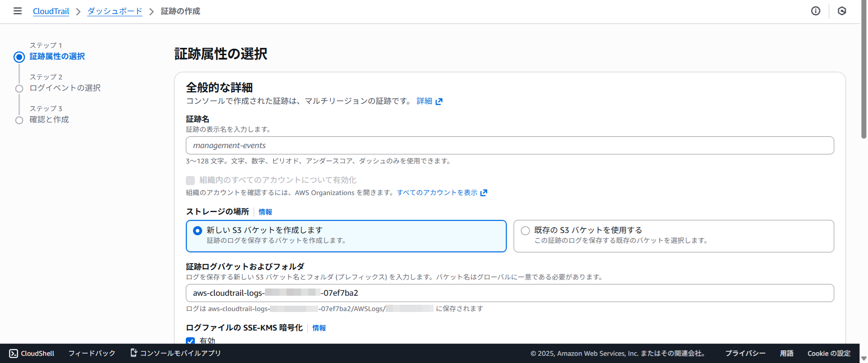Image resolution: width=868 pixels, height=363 pixels.
Task: Click the info panel icon in header
Action: pyautogui.click(x=816, y=11)
